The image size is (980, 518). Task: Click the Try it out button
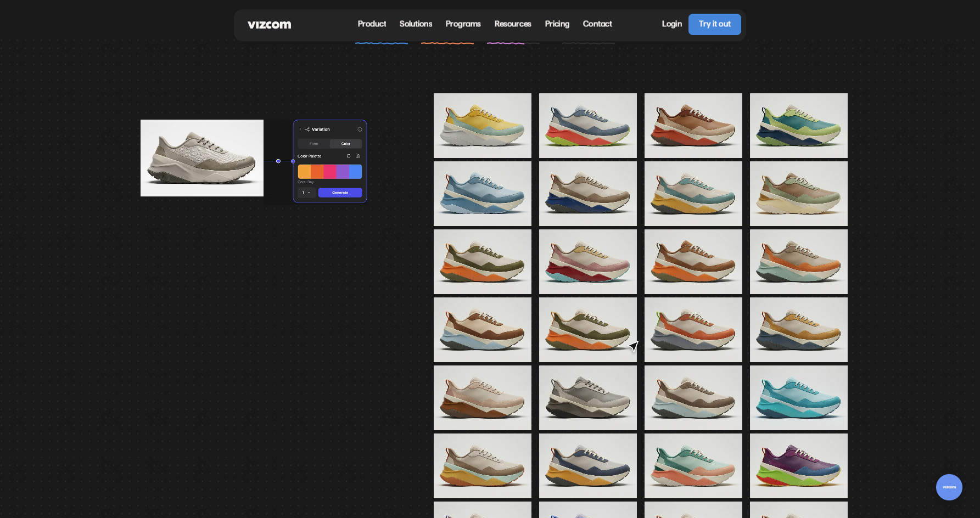tap(714, 24)
